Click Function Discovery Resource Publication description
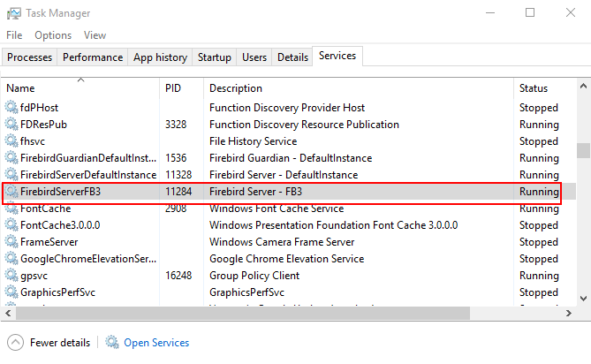This screenshot has width=591, height=364. [x=304, y=125]
